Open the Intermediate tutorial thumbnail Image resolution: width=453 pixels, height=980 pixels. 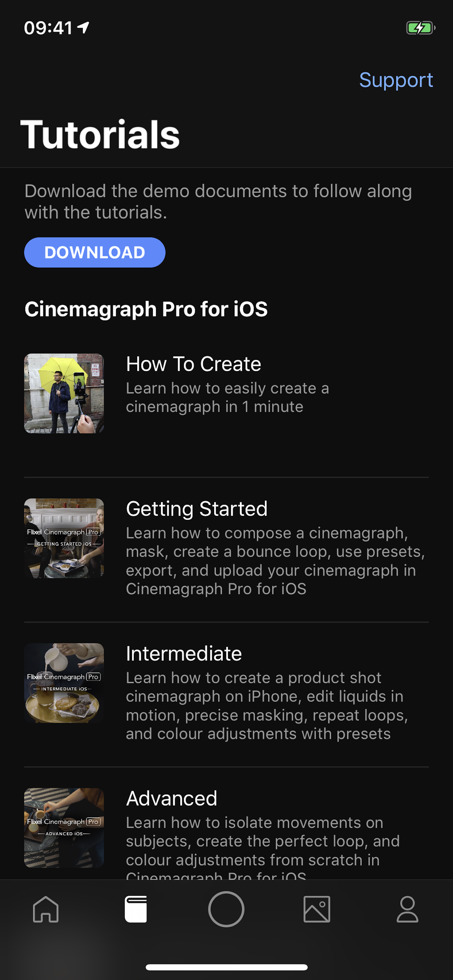64,683
